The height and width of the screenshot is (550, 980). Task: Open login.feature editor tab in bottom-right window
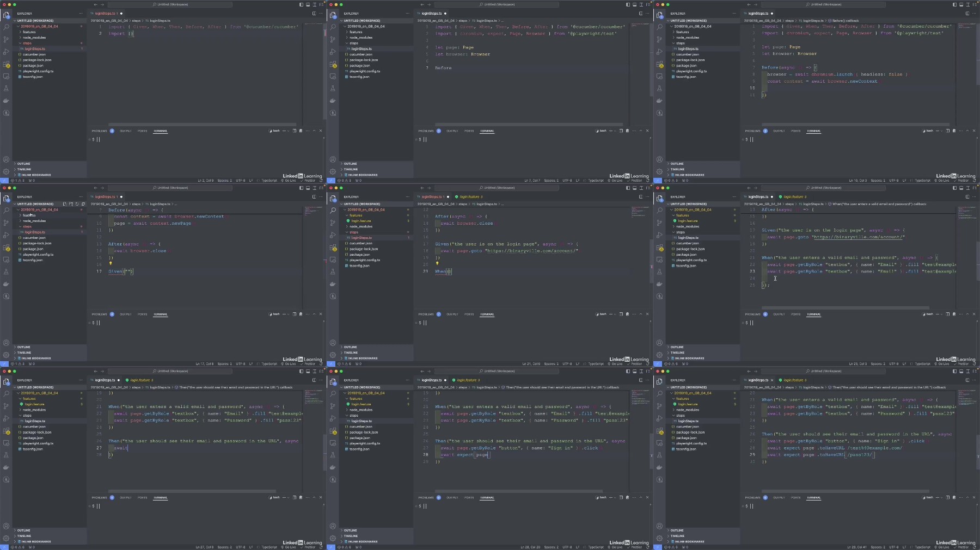tap(793, 380)
